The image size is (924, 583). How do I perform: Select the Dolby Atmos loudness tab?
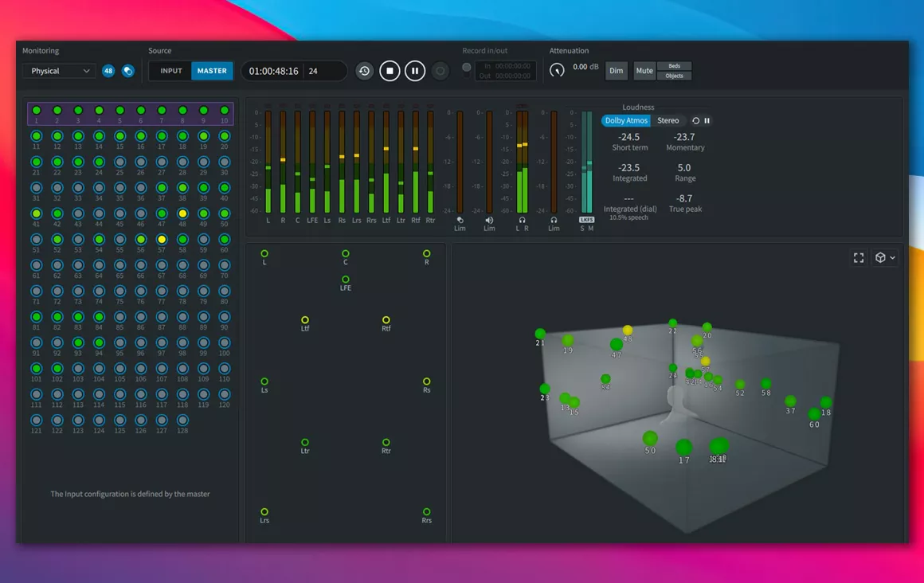tap(625, 120)
